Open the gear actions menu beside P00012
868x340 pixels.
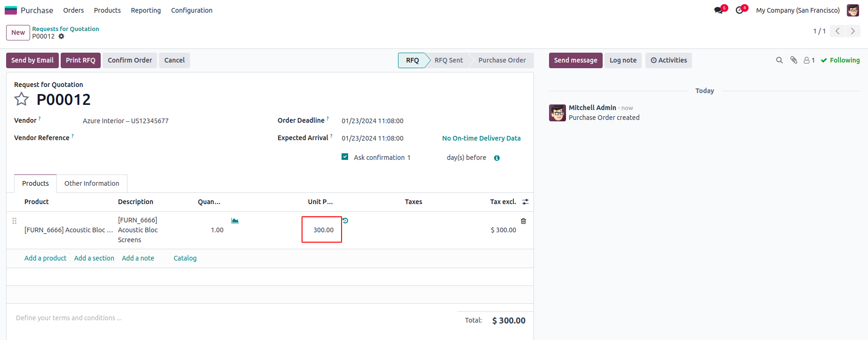61,36
